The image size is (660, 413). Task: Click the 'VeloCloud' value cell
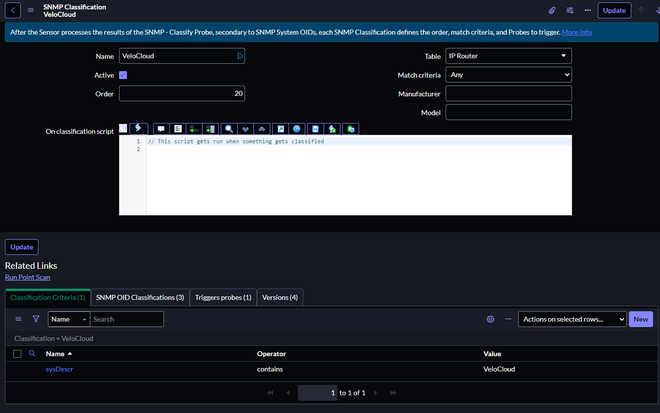point(499,369)
